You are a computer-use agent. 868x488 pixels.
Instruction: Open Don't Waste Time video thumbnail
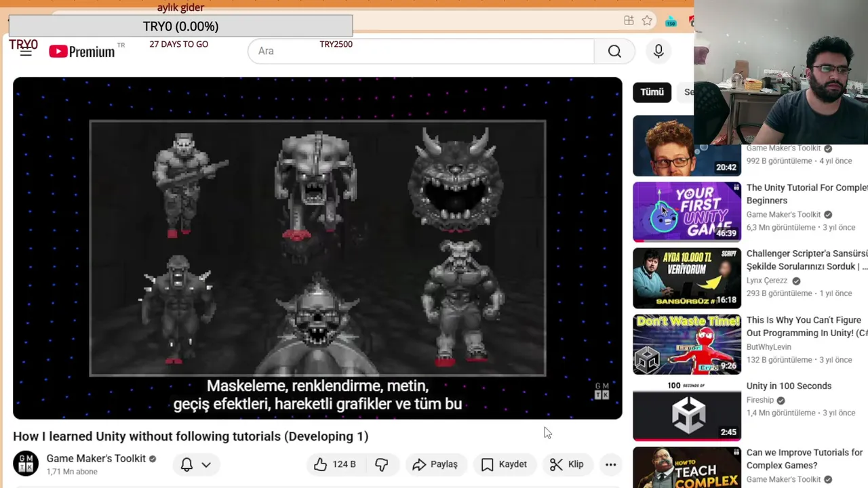tap(687, 344)
